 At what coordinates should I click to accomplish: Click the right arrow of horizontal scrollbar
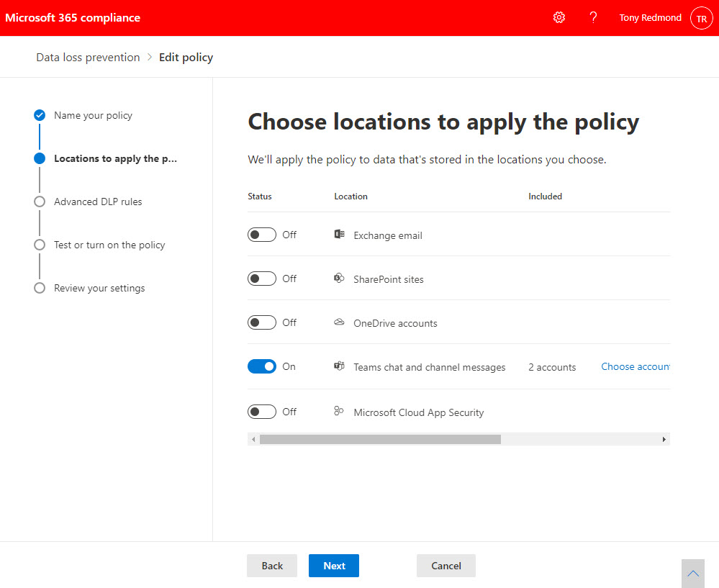click(x=664, y=439)
